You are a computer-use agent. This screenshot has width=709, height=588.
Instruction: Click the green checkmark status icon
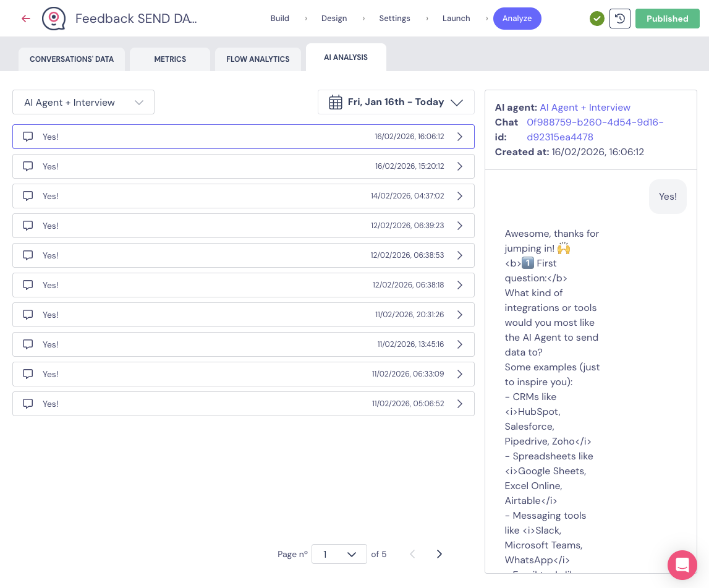pyautogui.click(x=596, y=19)
